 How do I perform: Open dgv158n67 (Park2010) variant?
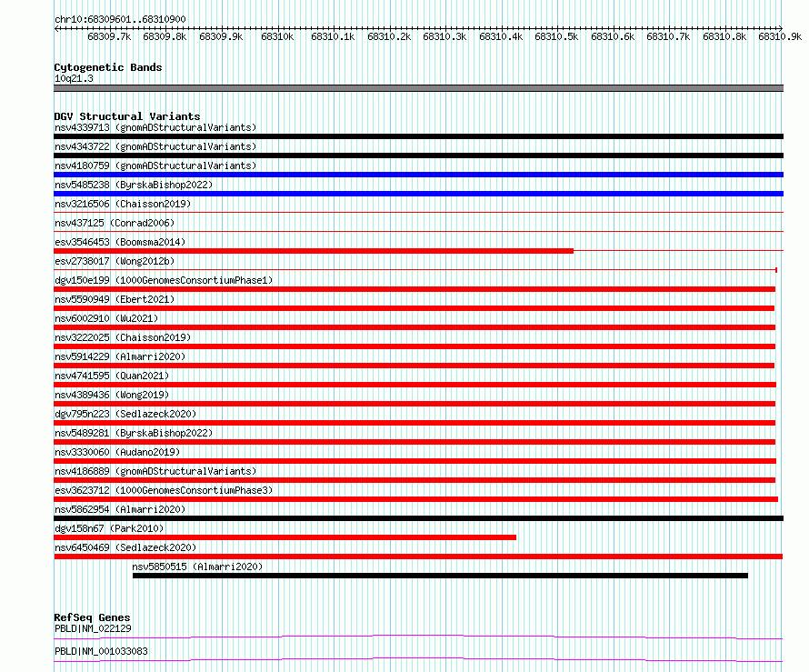coord(109,528)
